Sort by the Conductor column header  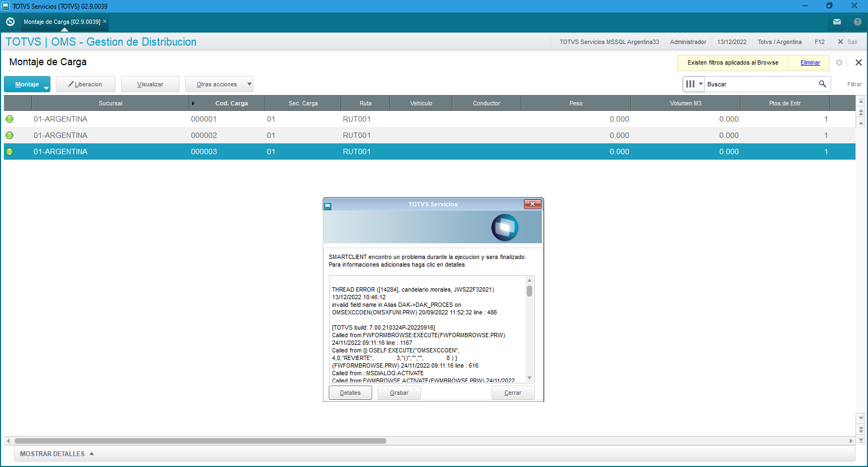coord(487,103)
